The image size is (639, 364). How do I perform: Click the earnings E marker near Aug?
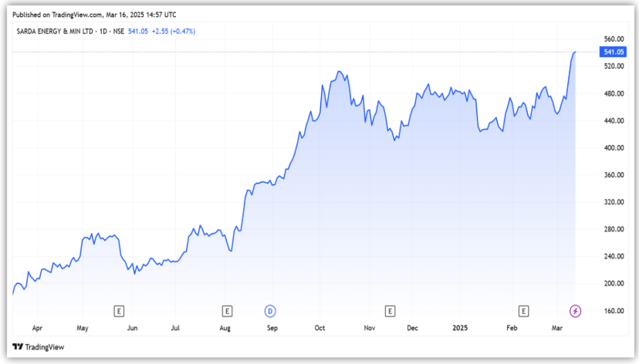(227, 311)
